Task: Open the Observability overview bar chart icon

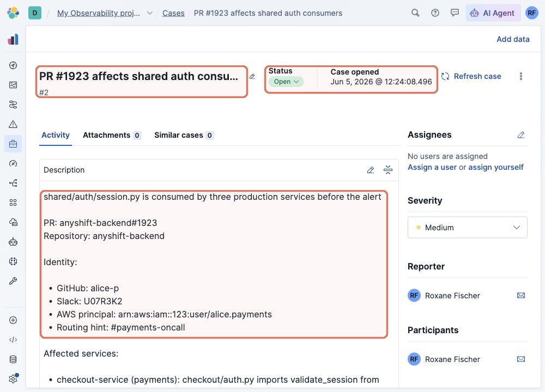Action: pos(13,39)
